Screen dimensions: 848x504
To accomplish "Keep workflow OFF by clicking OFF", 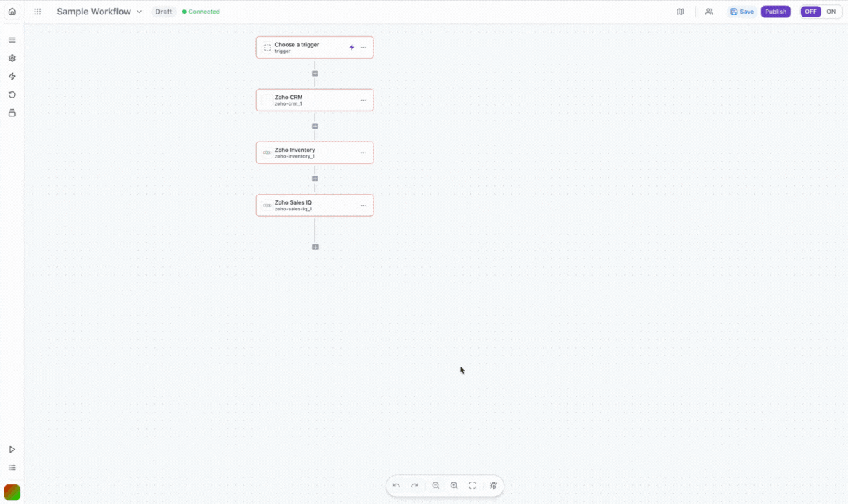I will (810, 11).
